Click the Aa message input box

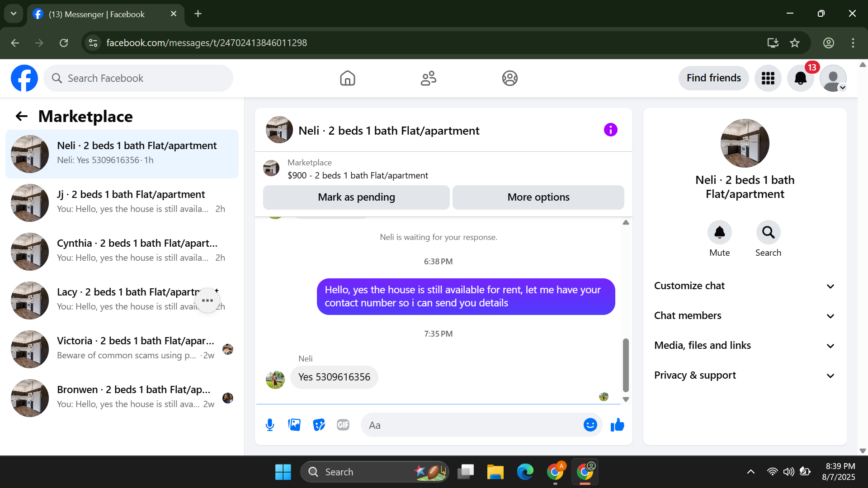pos(475,425)
